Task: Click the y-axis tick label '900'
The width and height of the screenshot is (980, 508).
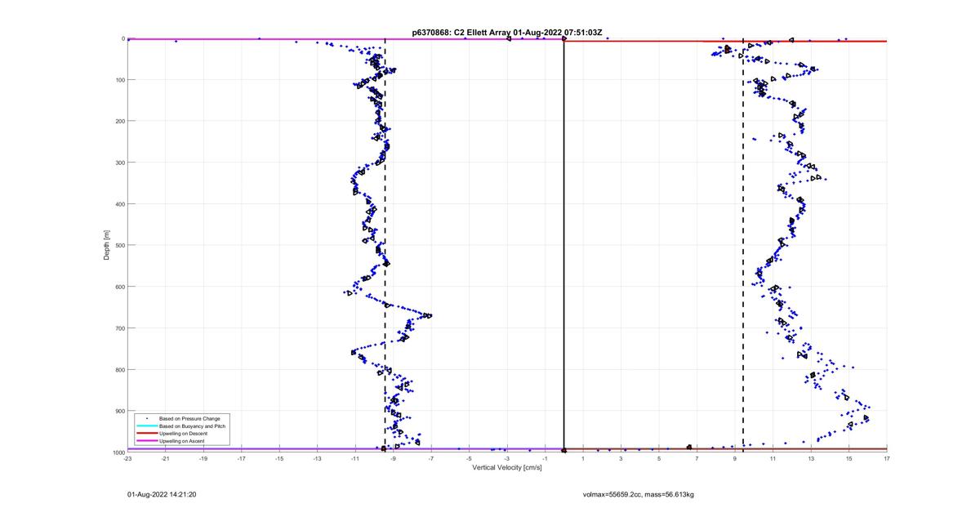Action: 119,411
